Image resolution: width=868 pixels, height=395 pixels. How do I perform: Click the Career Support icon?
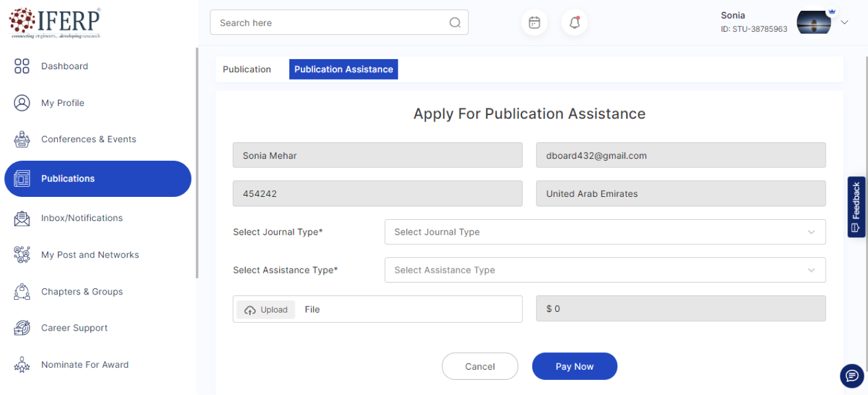(x=22, y=328)
